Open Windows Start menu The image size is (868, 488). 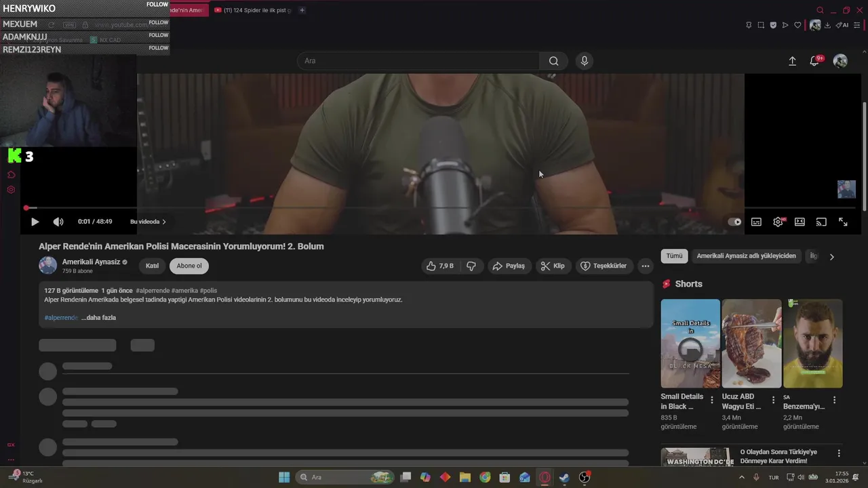pyautogui.click(x=284, y=477)
